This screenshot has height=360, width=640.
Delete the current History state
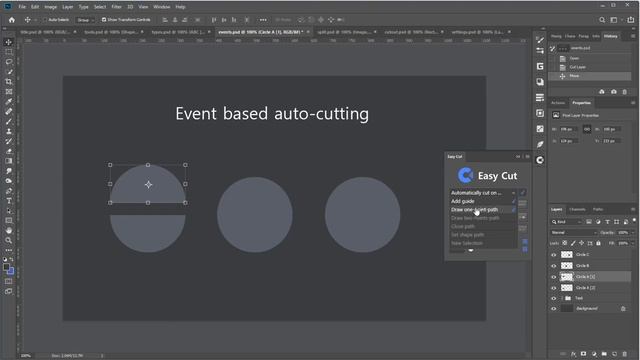coord(624,92)
